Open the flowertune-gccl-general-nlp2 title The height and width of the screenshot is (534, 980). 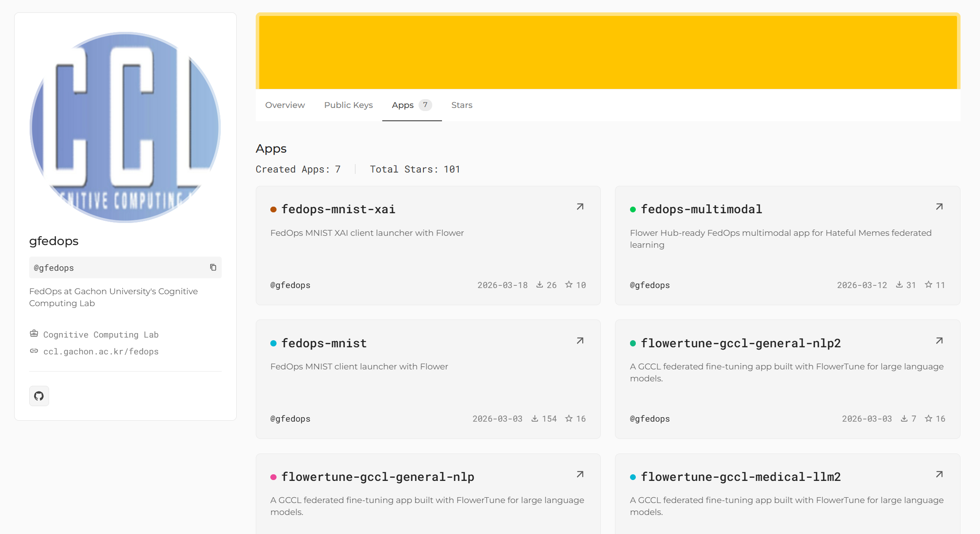(x=741, y=343)
